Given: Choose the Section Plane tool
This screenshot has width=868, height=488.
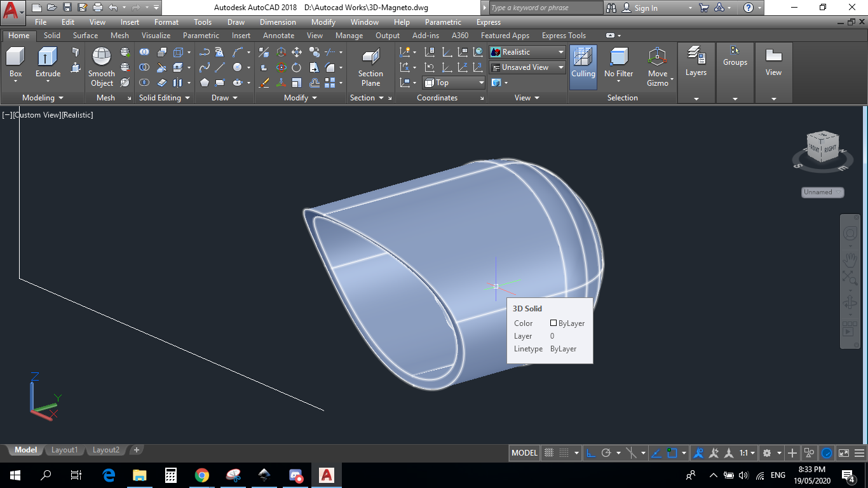Looking at the screenshot, I should tap(370, 67).
